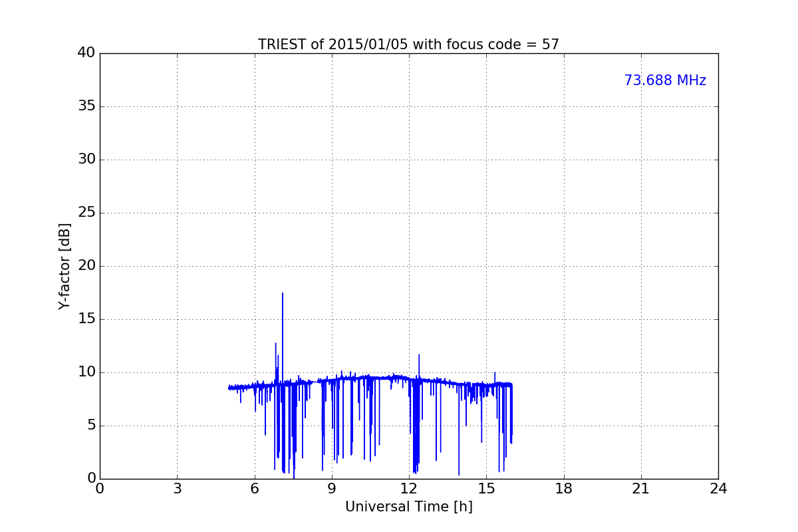This screenshot has height=532, width=798.
Task: Click the x-axis tick label '3'
Action: click(x=177, y=489)
